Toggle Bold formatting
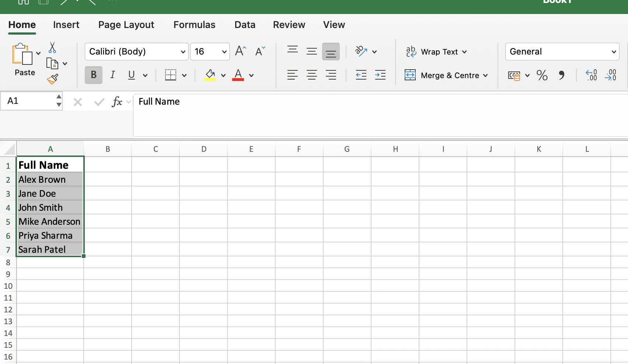This screenshot has height=364, width=628. coord(94,75)
